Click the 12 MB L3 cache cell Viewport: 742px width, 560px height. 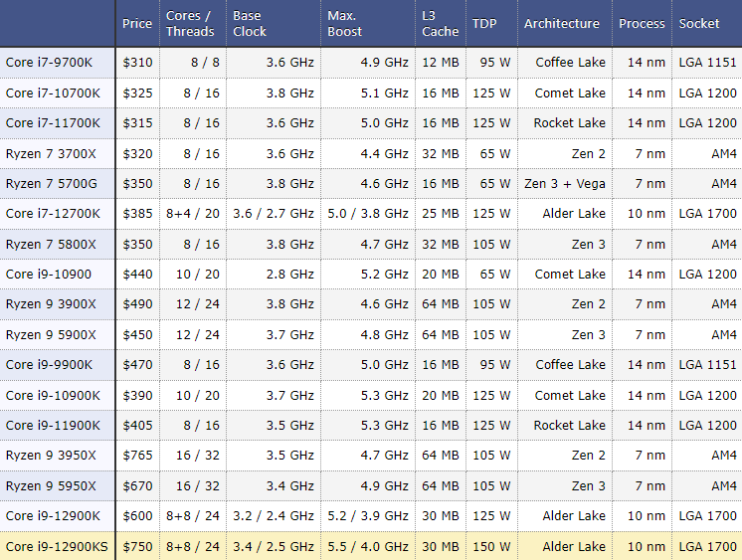[x=441, y=63]
